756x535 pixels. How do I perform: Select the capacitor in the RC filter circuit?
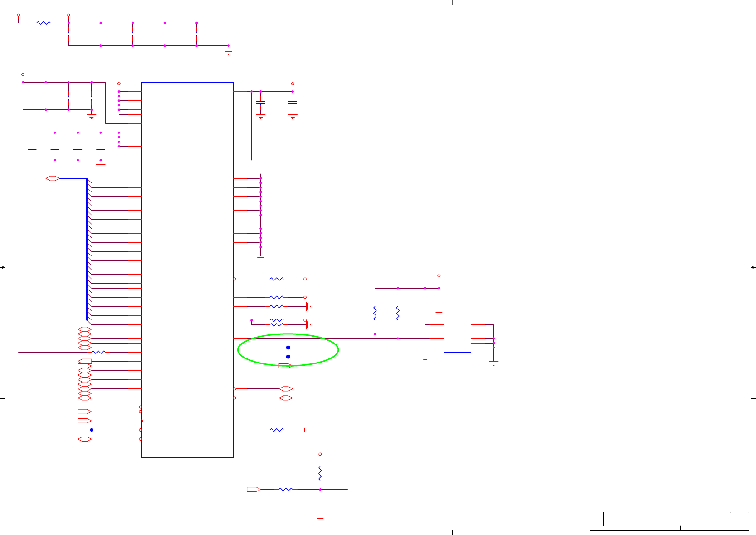[320, 501]
